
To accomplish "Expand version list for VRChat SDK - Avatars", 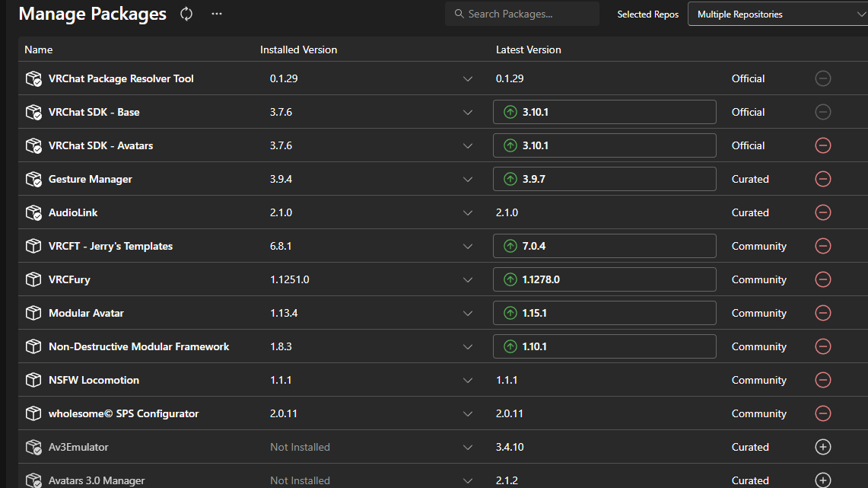I will (x=468, y=146).
